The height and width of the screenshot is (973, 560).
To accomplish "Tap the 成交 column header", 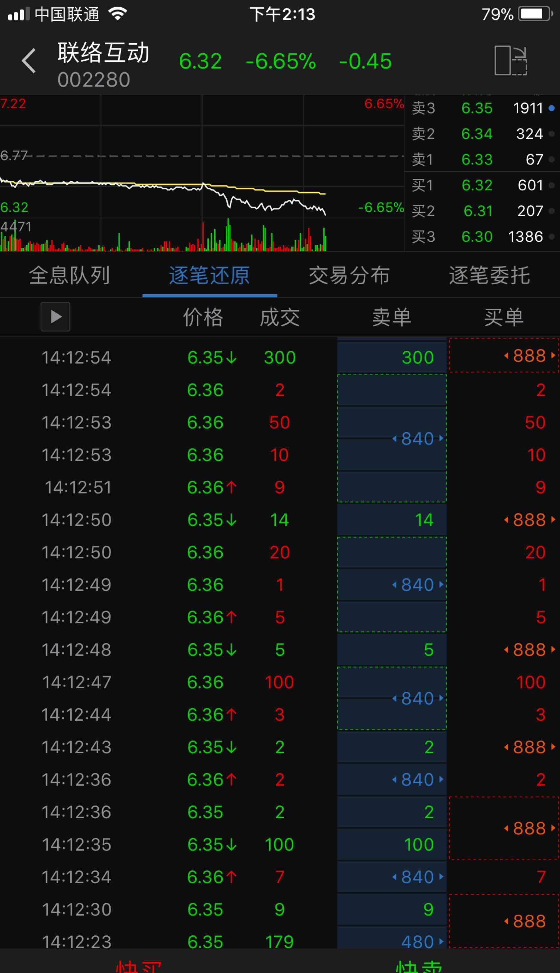I will tap(280, 317).
